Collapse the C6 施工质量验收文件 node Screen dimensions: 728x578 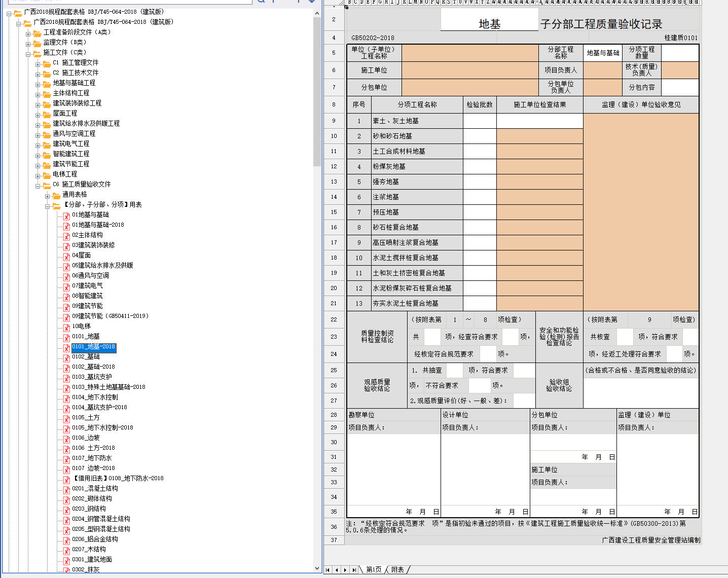pos(38,186)
